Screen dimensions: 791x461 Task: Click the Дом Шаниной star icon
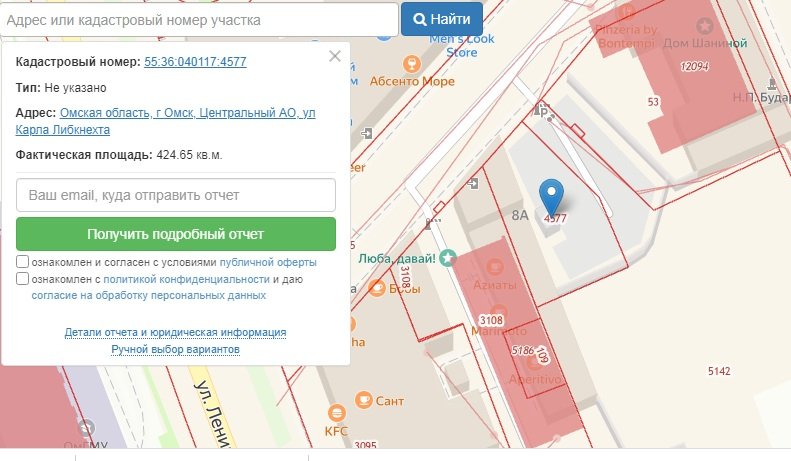click(704, 25)
